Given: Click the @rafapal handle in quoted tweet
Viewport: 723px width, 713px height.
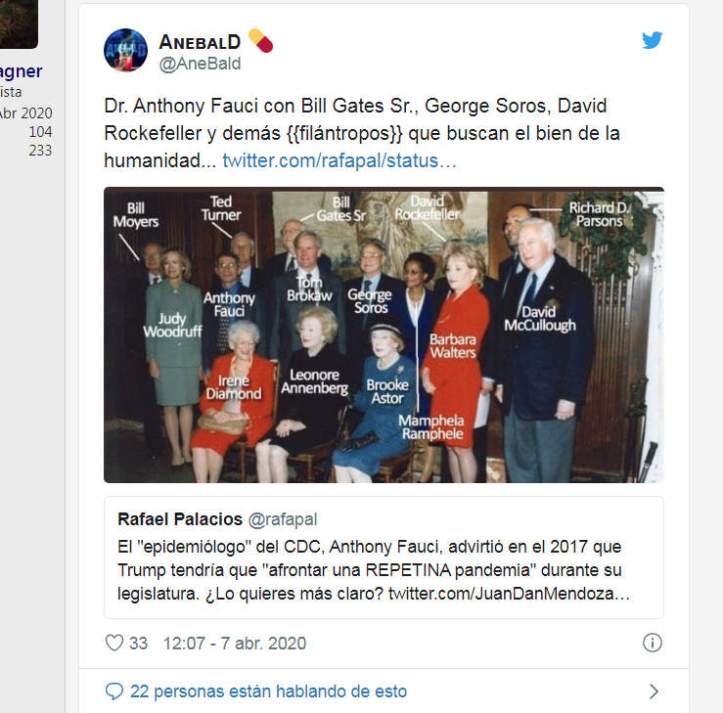Looking at the screenshot, I should [282, 519].
